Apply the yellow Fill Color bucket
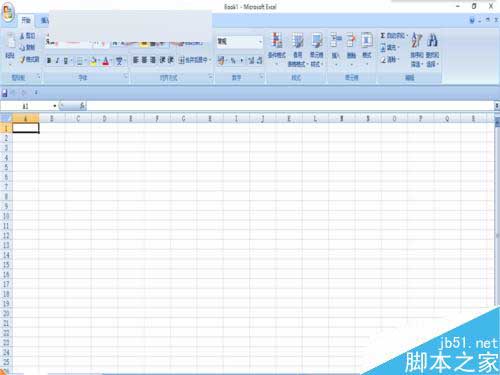Viewport: 500px width, 375px height. pyautogui.click(x=93, y=61)
